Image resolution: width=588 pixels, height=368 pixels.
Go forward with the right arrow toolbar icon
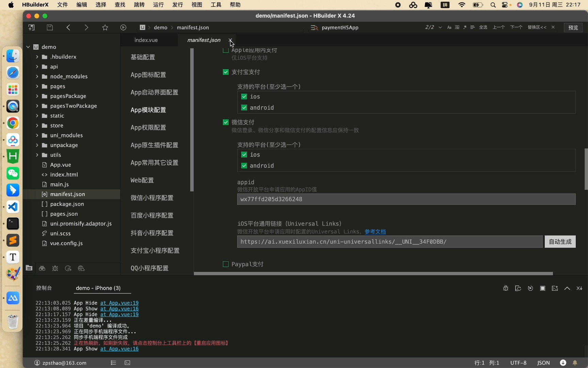pyautogui.click(x=86, y=28)
